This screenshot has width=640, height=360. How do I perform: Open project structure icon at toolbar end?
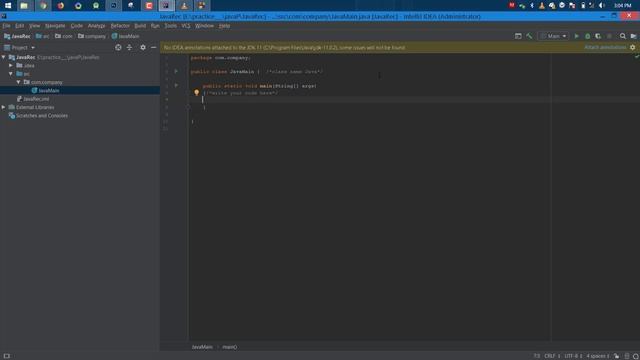[633, 36]
